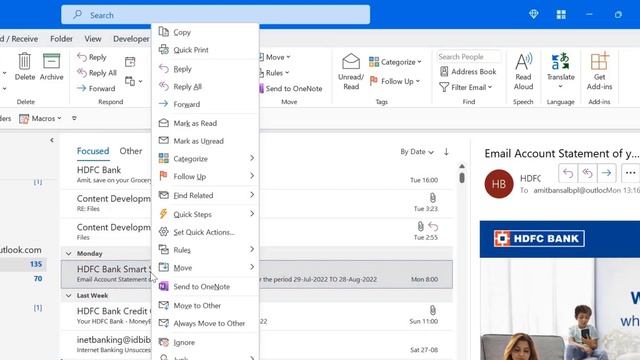Select Mark as Read in context menu
The image size is (640, 360).
(x=205, y=123)
